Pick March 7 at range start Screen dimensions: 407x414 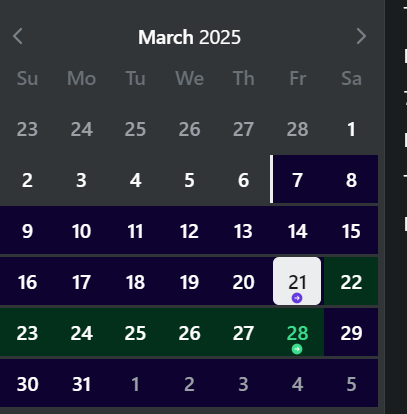297,179
